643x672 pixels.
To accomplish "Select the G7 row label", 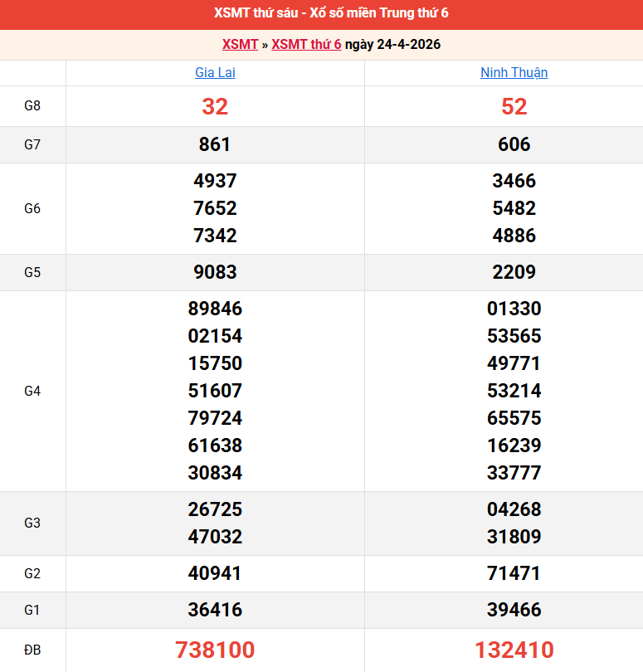I will click(x=32, y=144).
